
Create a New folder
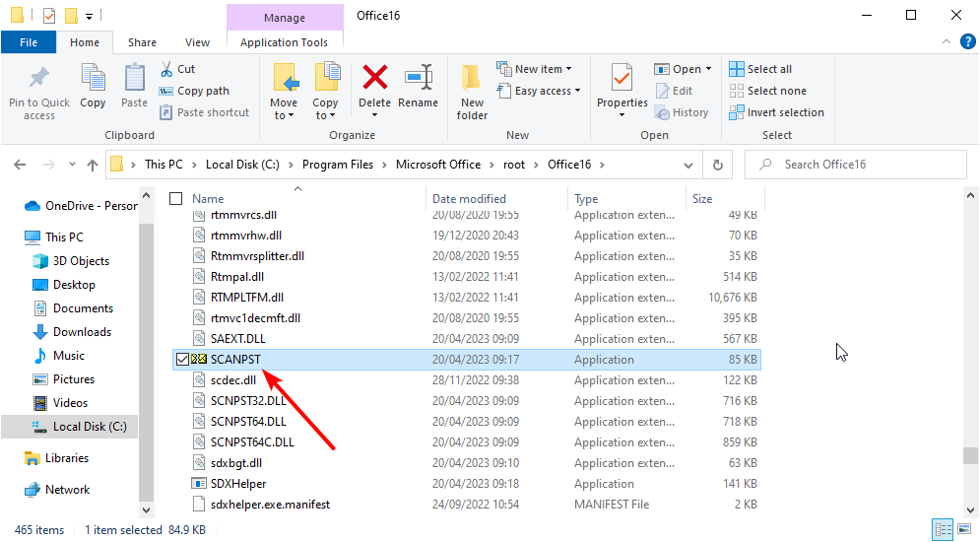click(472, 92)
